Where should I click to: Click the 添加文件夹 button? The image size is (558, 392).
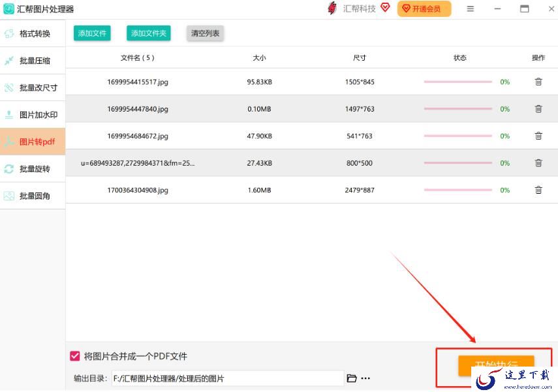[x=149, y=33]
